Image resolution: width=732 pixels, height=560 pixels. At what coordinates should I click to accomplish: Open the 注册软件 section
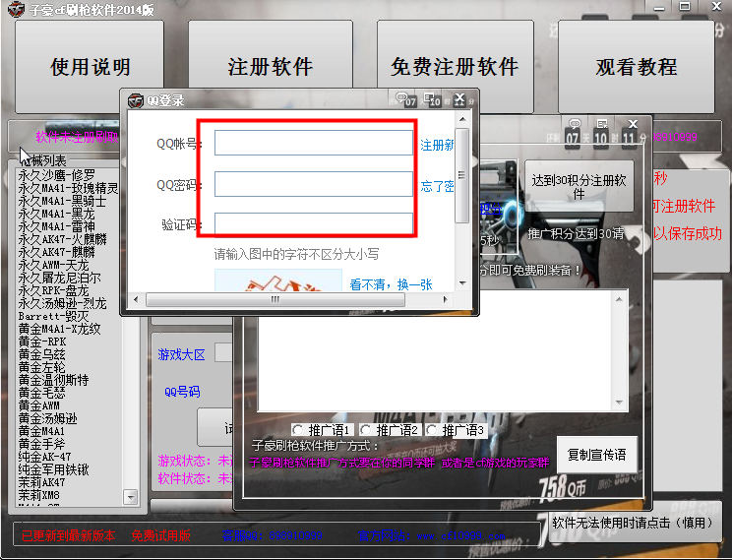(271, 67)
